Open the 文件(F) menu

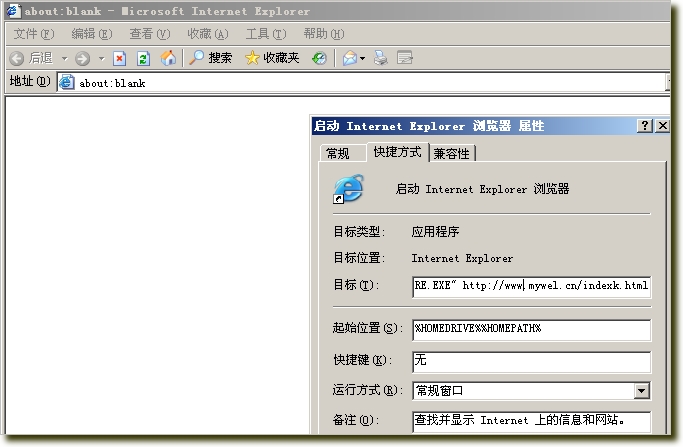(34, 34)
